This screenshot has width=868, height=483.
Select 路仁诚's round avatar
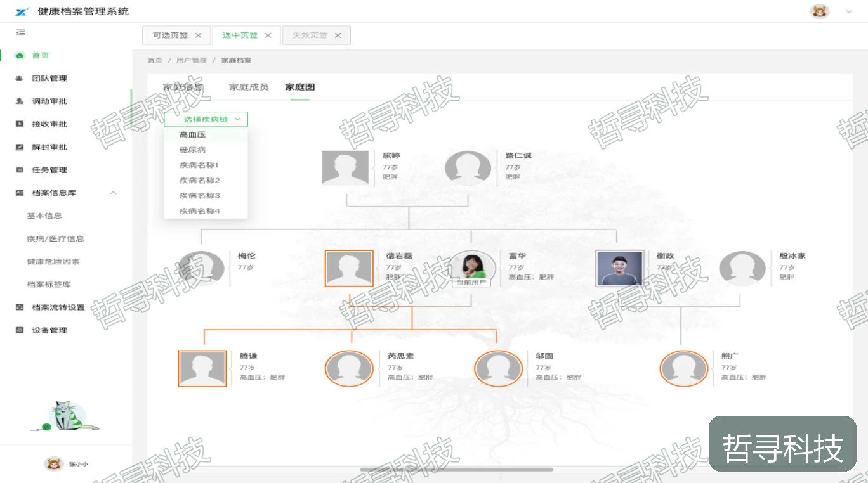point(468,168)
